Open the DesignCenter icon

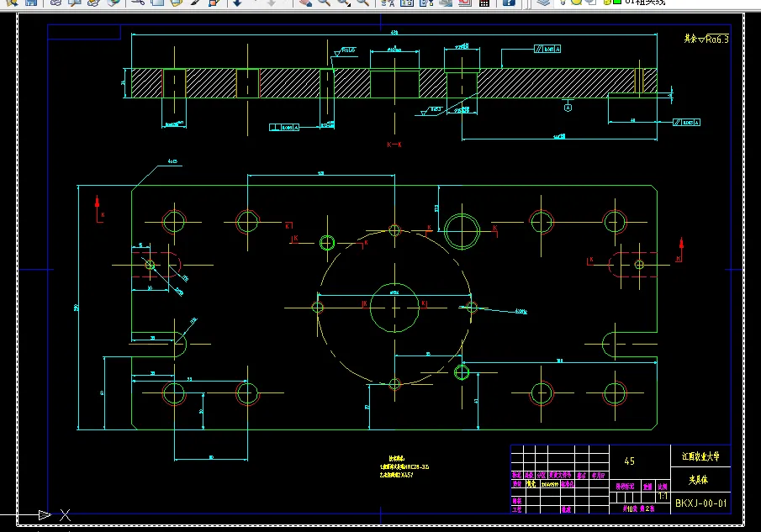(x=407, y=3)
